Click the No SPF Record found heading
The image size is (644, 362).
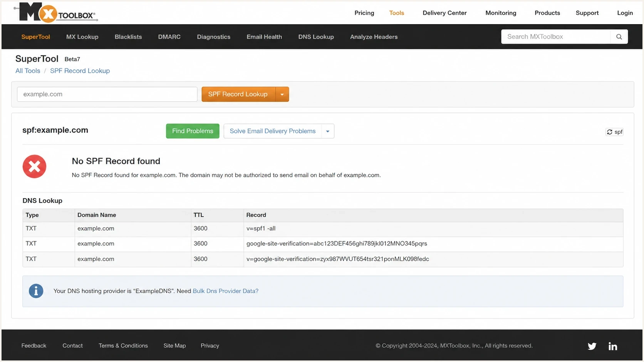click(x=116, y=161)
